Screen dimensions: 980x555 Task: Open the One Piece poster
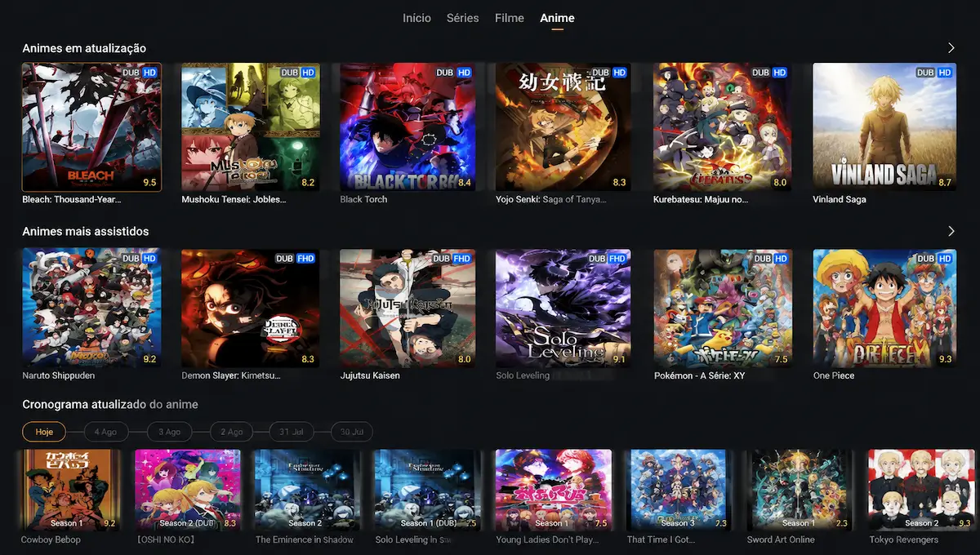point(884,309)
